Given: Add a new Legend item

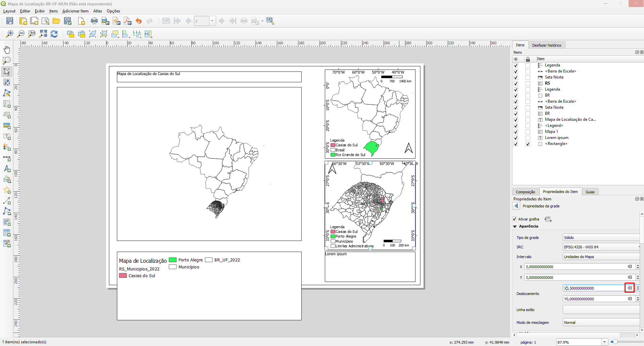Looking at the screenshot, I should pos(7,147).
